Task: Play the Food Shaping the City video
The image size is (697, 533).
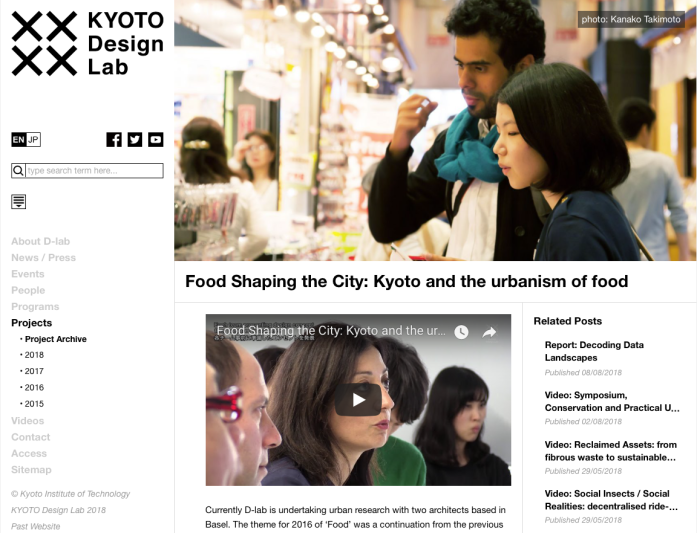Action: point(358,400)
